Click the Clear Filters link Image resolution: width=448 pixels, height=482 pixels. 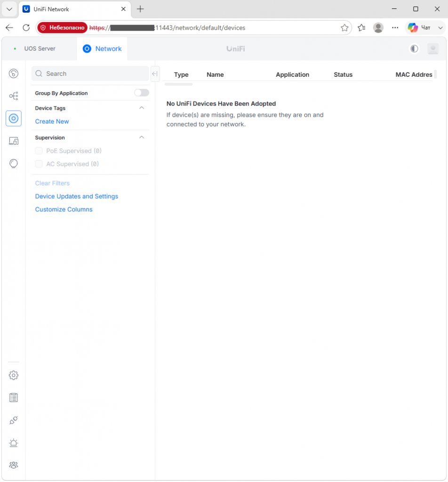pyautogui.click(x=52, y=183)
